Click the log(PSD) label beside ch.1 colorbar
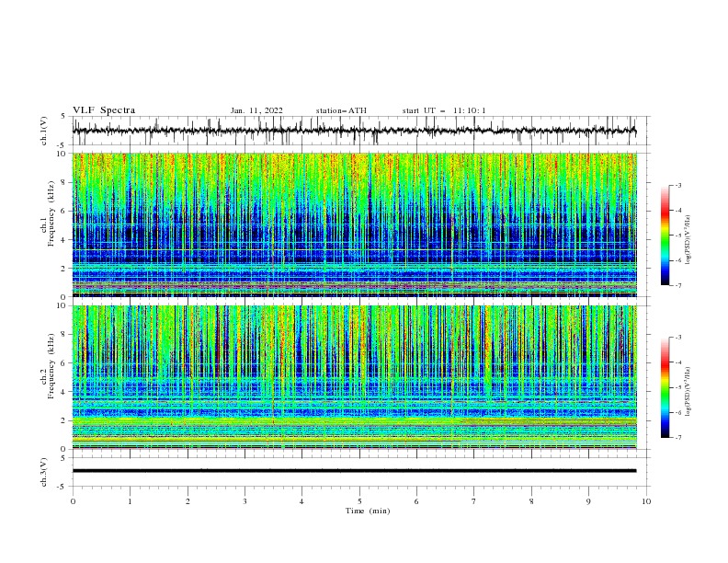The image size is (728, 563). (688, 240)
